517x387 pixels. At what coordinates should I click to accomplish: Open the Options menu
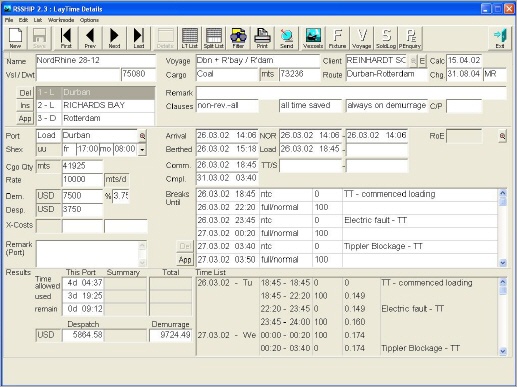[89, 20]
